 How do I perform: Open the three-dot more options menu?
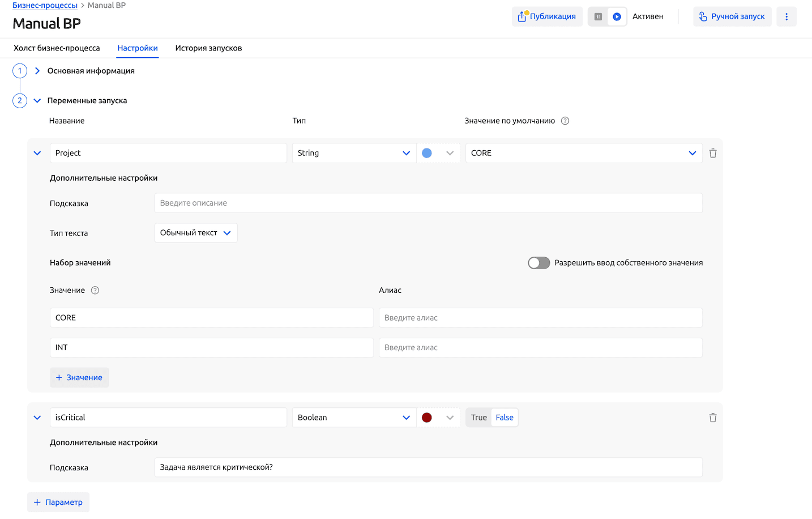(786, 17)
